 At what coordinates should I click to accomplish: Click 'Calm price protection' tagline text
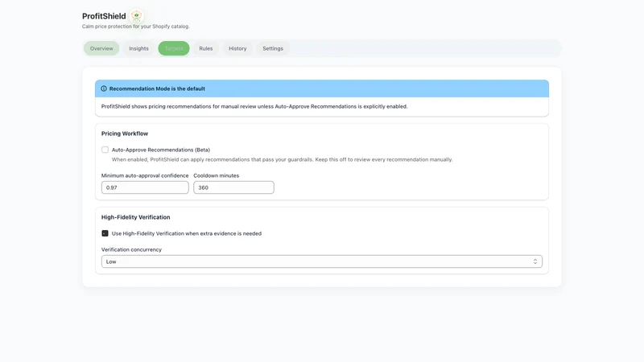click(x=135, y=27)
